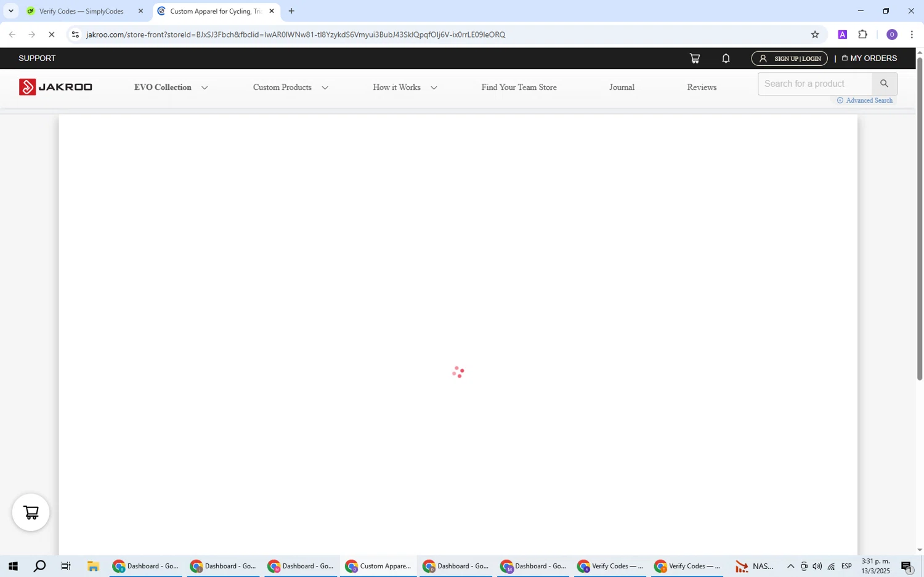This screenshot has width=924, height=577.
Task: Expand the EVO Collection menu
Action: click(x=171, y=87)
